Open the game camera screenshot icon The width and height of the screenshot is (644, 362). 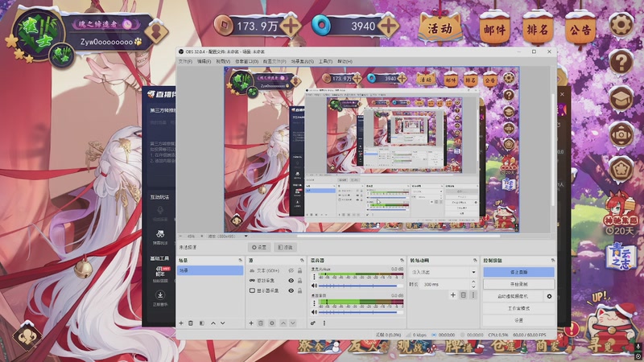coord(621,134)
